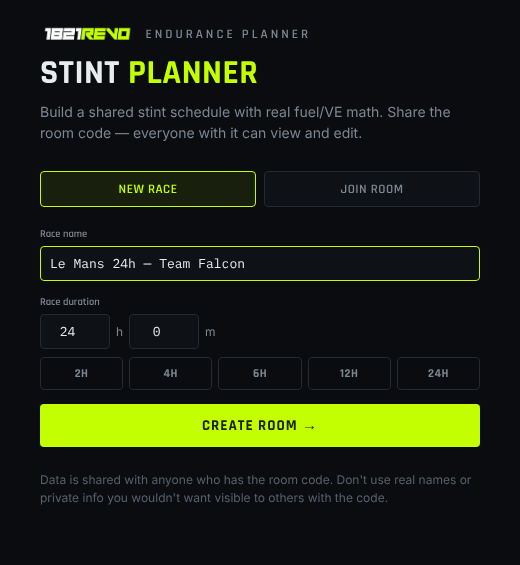The image size is (520, 565).
Task: Click the data sharing disclaimer text
Action: click(x=255, y=489)
